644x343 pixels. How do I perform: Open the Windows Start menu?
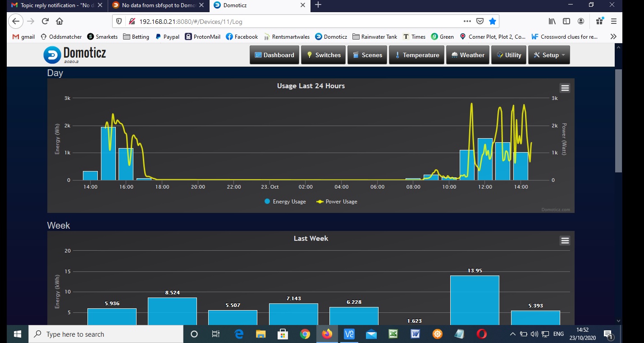[18, 334]
